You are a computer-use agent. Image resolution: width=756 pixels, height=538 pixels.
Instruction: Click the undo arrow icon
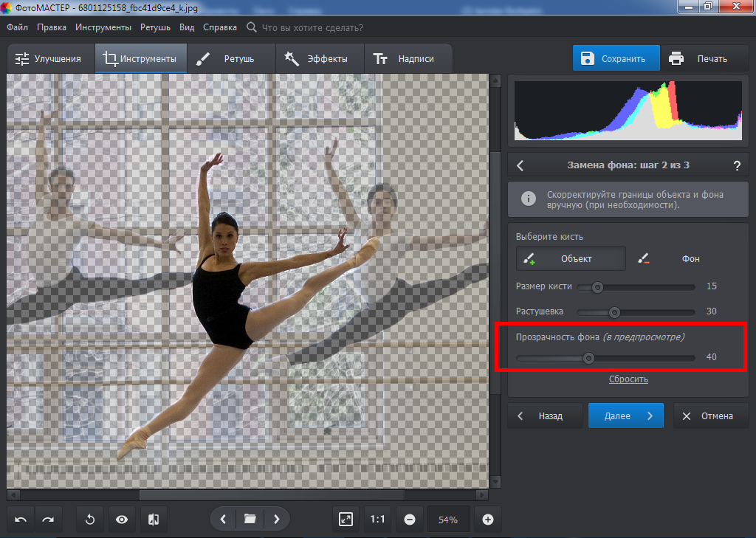[21, 520]
